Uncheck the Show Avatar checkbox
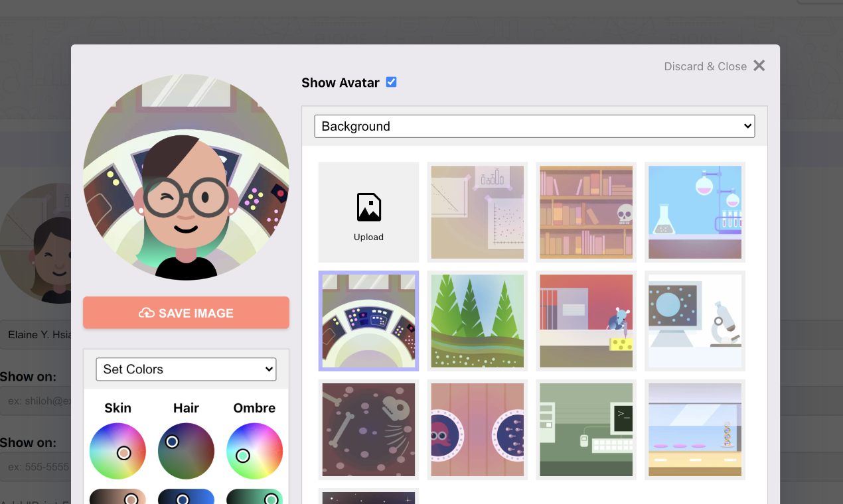This screenshot has height=504, width=843. tap(392, 82)
